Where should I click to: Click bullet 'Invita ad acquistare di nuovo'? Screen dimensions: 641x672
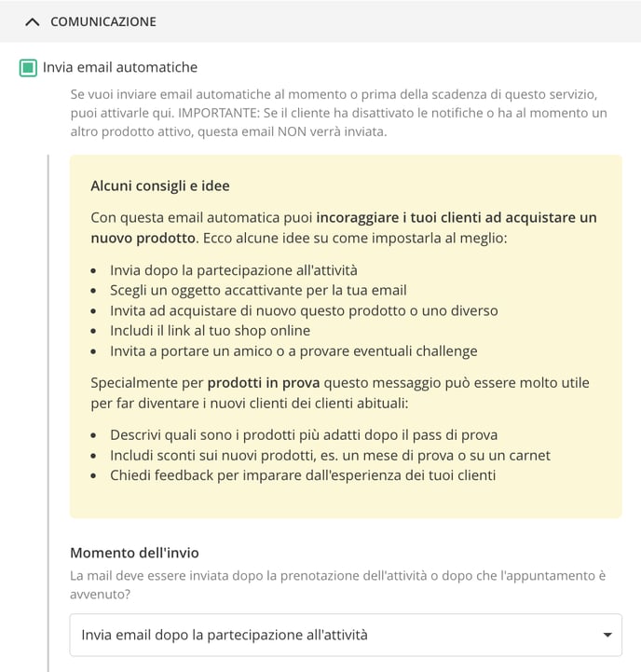pyautogui.click(x=304, y=310)
